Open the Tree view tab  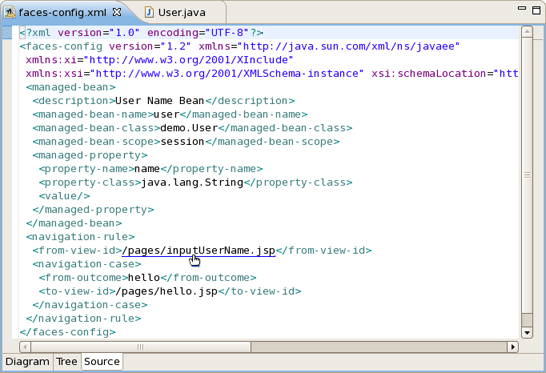coord(67,362)
